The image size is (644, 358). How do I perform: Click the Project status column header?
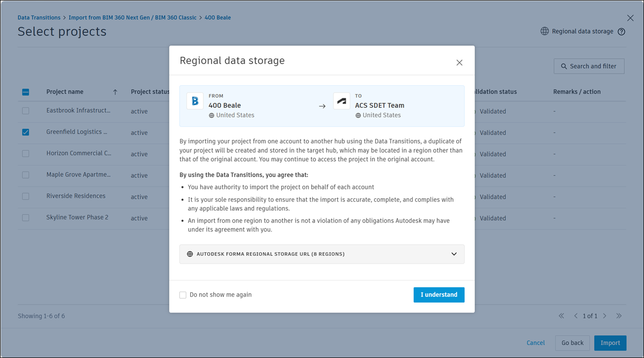coord(150,92)
